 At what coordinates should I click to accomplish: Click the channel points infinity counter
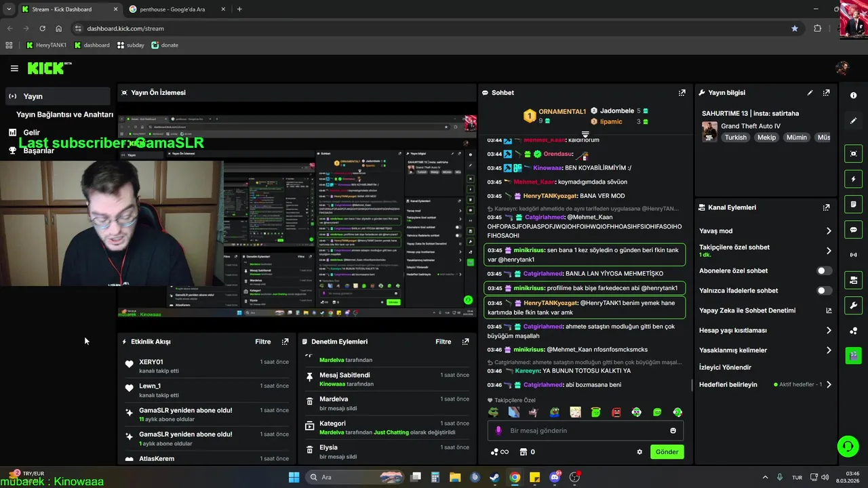point(499,452)
